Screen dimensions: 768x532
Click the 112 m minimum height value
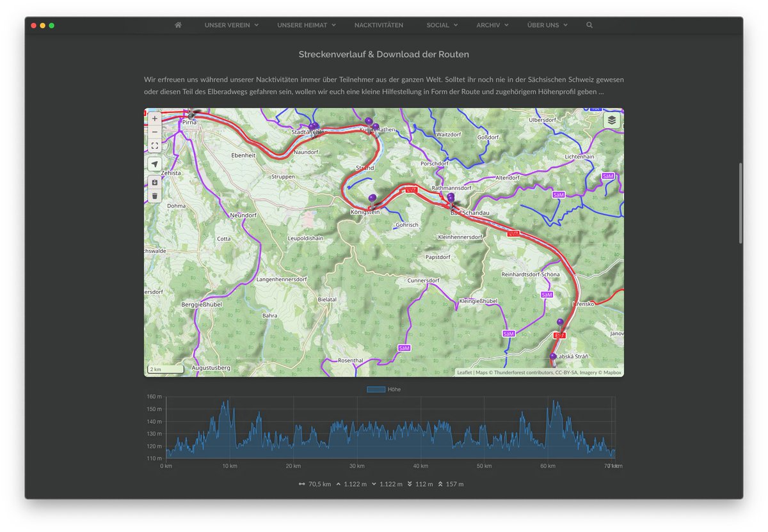click(424, 484)
